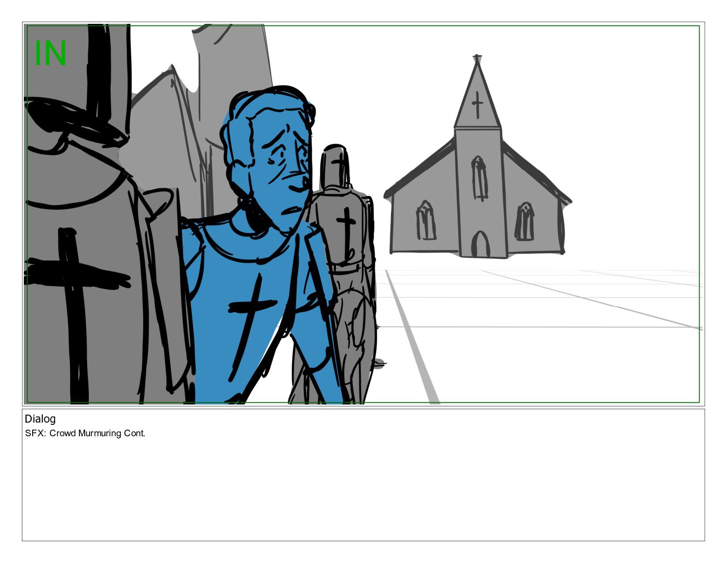Click the 'SFX: Crowd Murmuring Cont.' text
728x563 pixels.
pos(85,433)
